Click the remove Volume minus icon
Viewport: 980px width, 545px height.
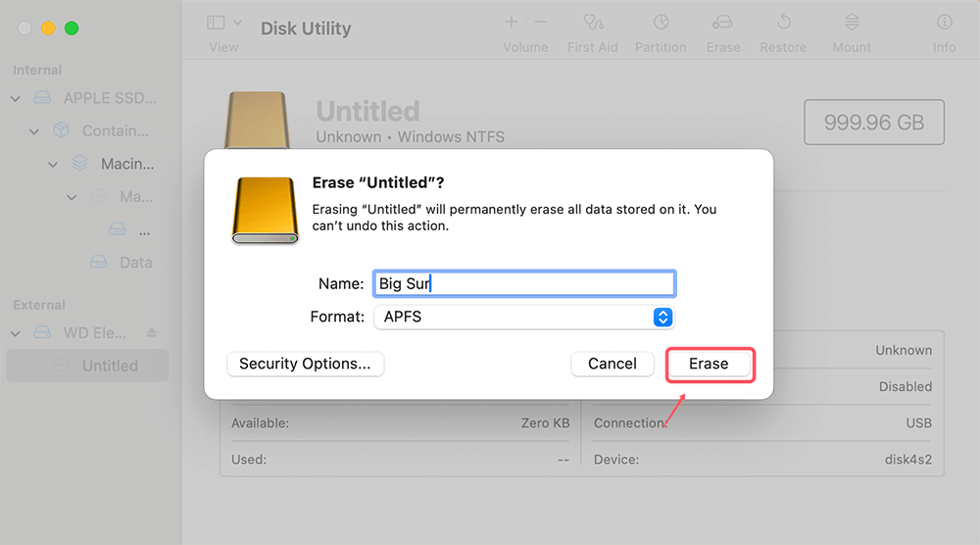(x=541, y=23)
